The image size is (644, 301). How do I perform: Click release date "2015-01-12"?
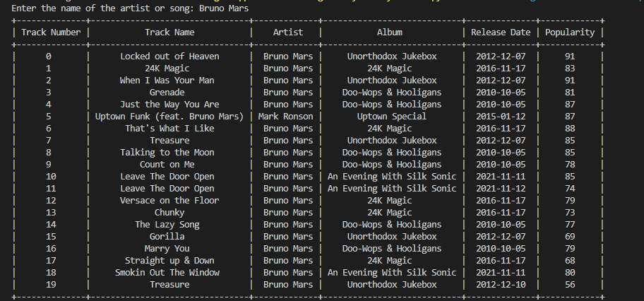point(501,117)
